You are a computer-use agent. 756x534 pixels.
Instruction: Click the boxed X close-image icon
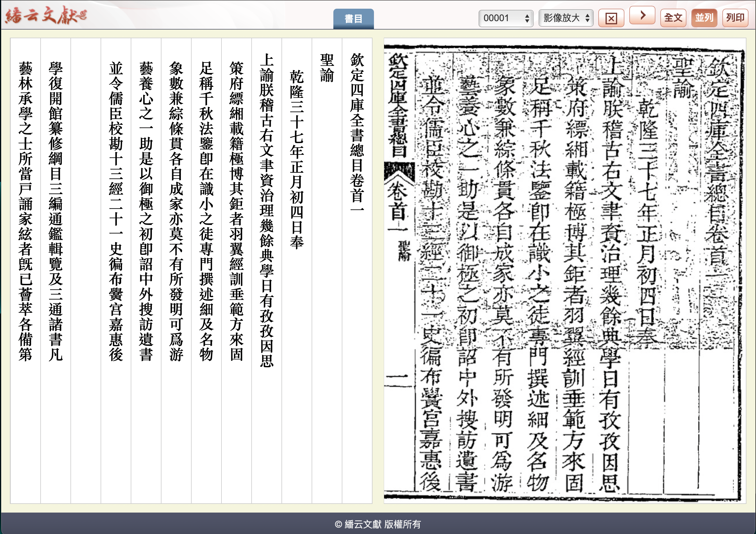click(x=611, y=18)
